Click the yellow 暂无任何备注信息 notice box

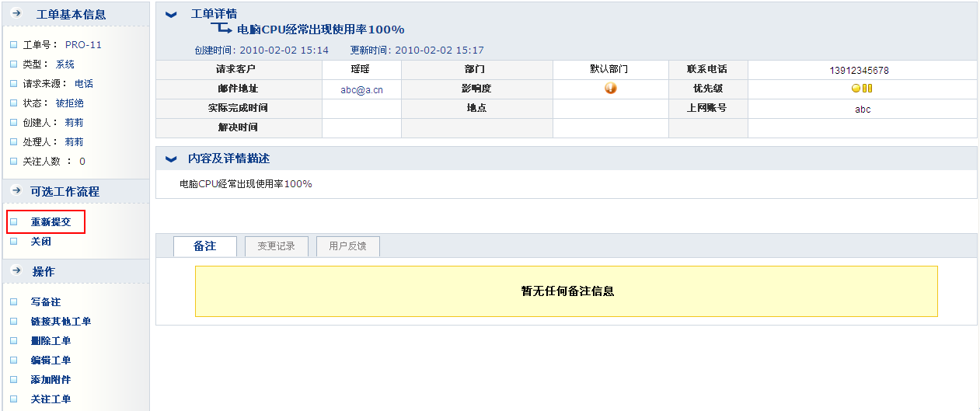[x=566, y=291]
